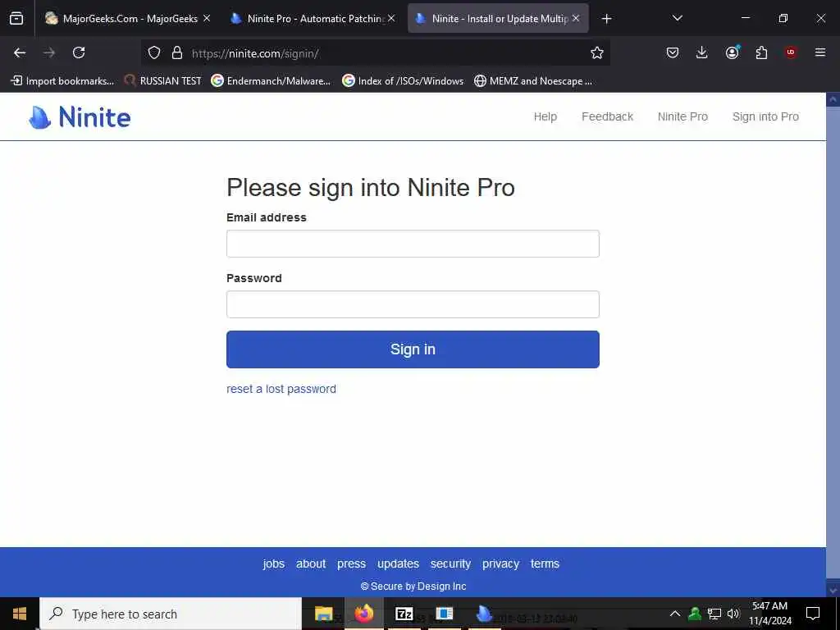Click the forward navigation arrow
Viewport: 840px width, 630px height.
pos(49,52)
